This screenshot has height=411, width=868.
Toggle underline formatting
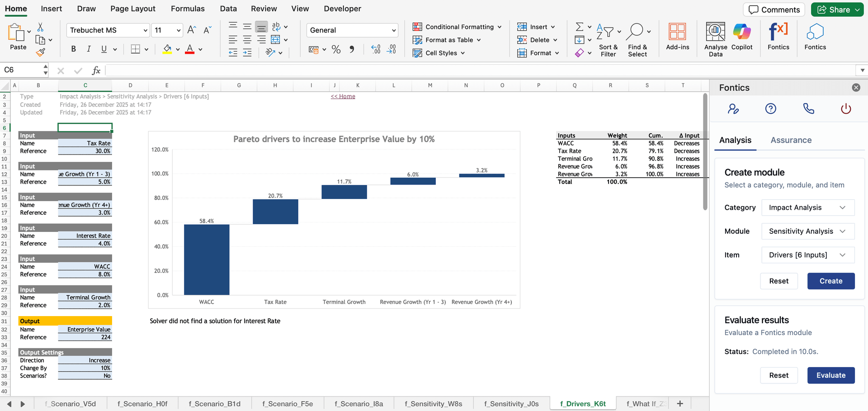(103, 49)
